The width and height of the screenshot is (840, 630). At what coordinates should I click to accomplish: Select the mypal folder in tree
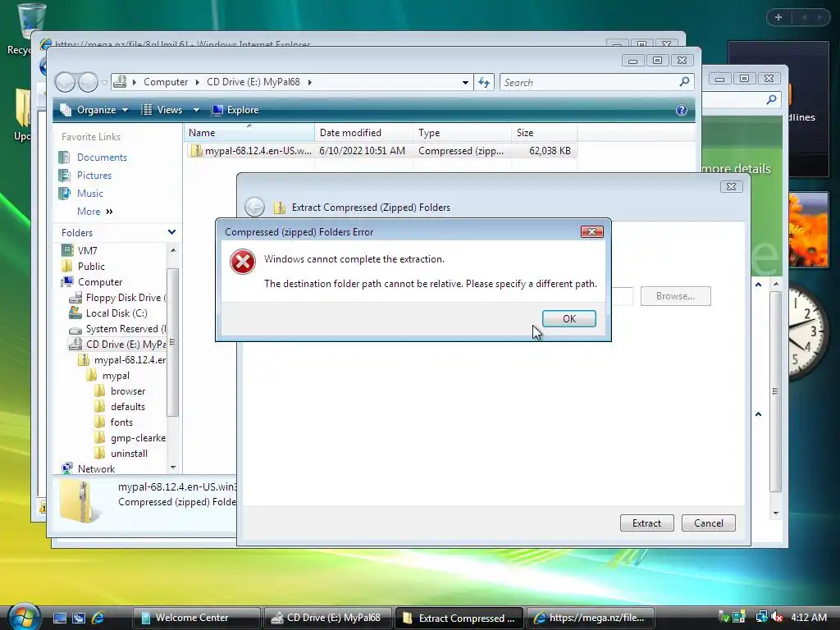(x=116, y=376)
